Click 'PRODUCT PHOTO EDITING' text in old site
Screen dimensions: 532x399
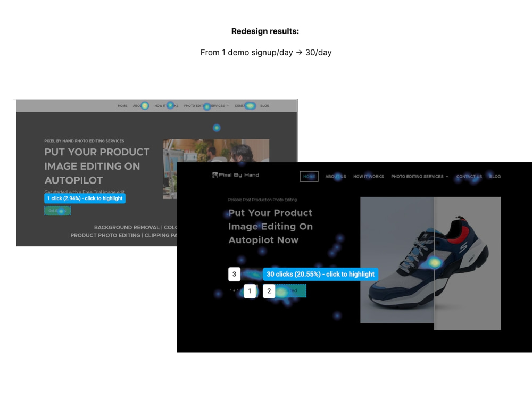click(105, 235)
